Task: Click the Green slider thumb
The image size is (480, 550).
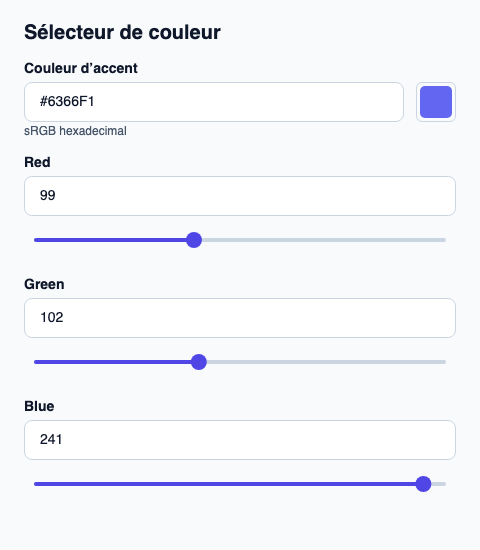Action: (199, 362)
